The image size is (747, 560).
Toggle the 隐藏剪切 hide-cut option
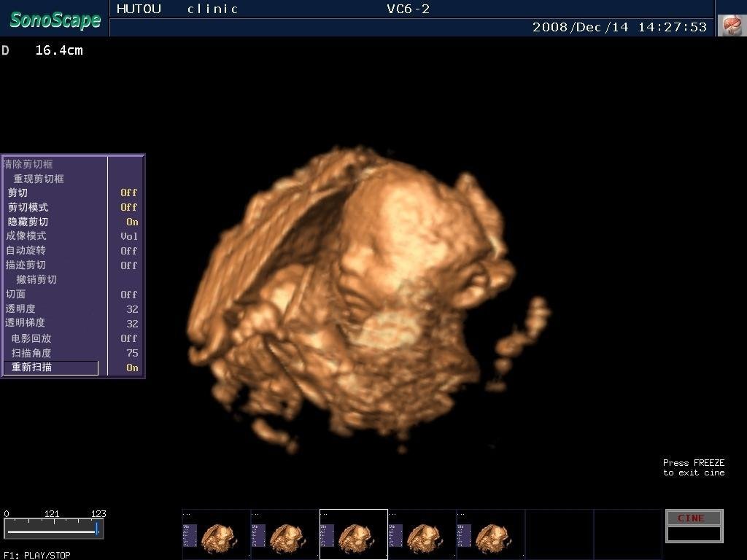tap(131, 222)
